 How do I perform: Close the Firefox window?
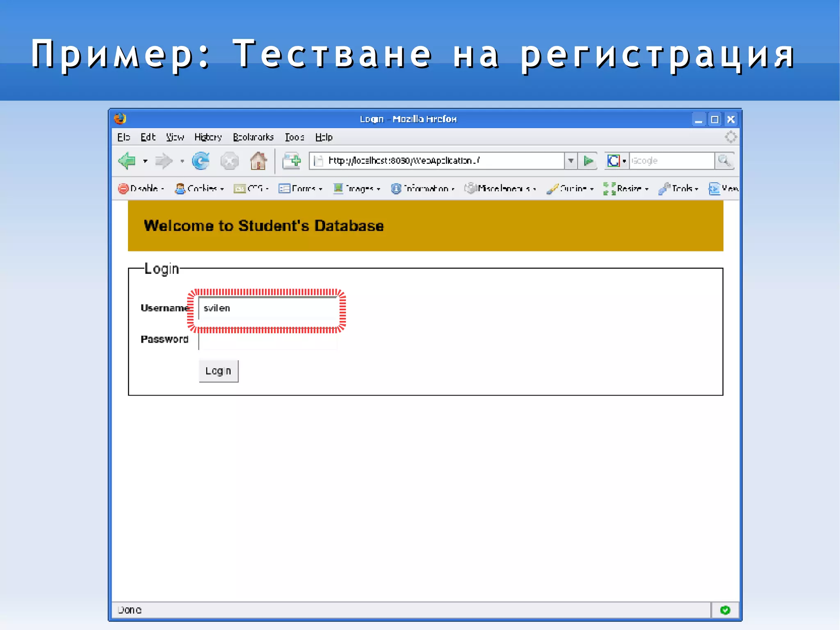(x=731, y=119)
